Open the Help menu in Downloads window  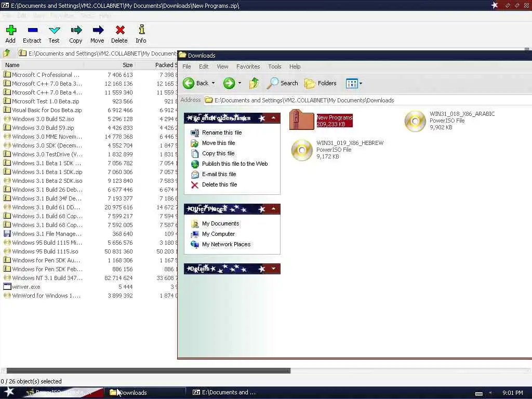295,66
